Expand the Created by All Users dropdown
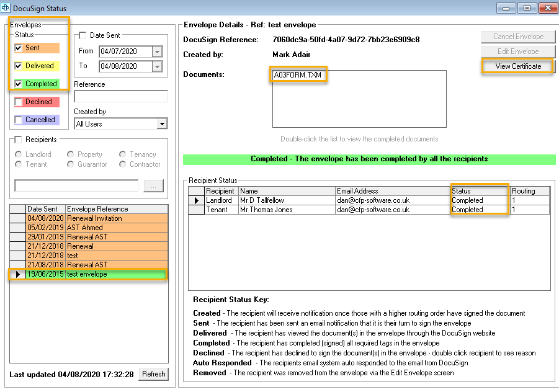Viewport: 559px width, 392px height. click(162, 124)
